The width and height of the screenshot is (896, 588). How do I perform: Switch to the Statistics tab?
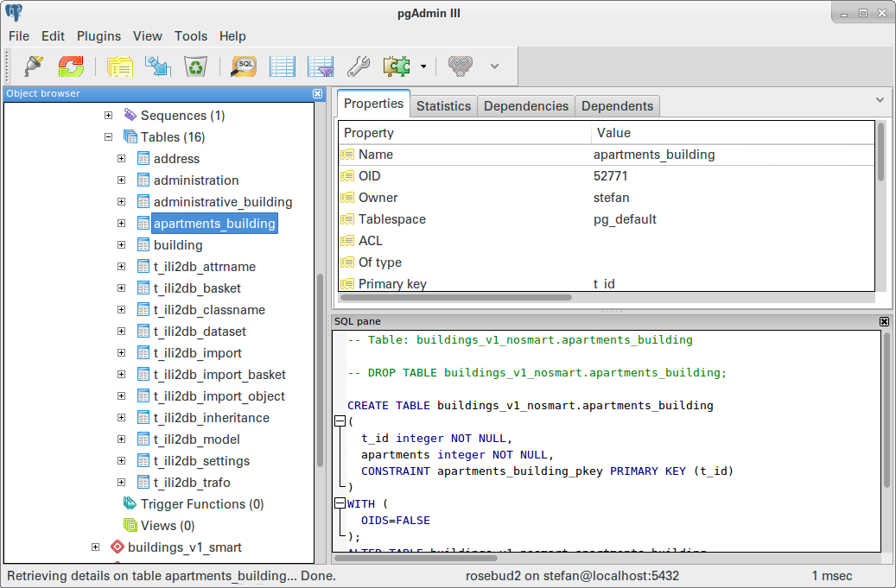[x=443, y=106]
